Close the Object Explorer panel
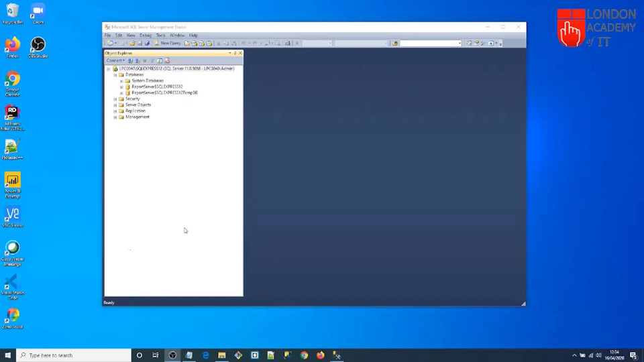644x362 pixels. click(x=240, y=53)
